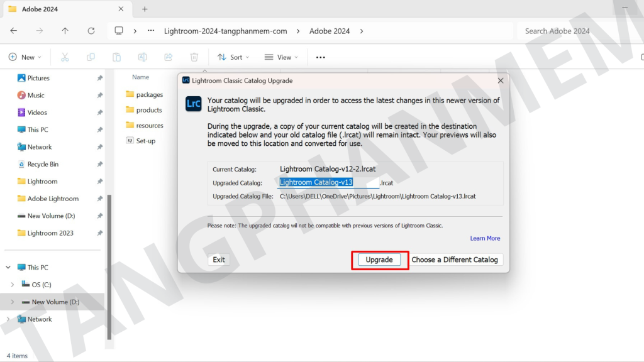Screen dimensions: 644x362
Task: Click the Share icon in toolbar
Action: tap(169, 57)
